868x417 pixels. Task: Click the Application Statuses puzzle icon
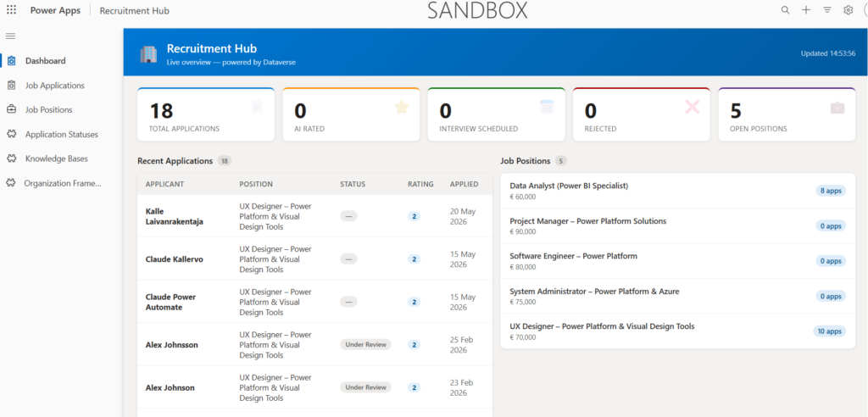click(x=12, y=134)
